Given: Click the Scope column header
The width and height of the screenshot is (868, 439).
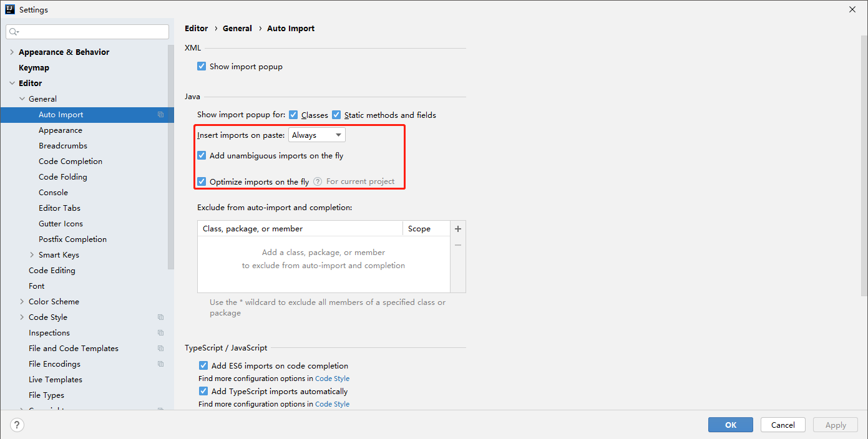Looking at the screenshot, I should (426, 229).
